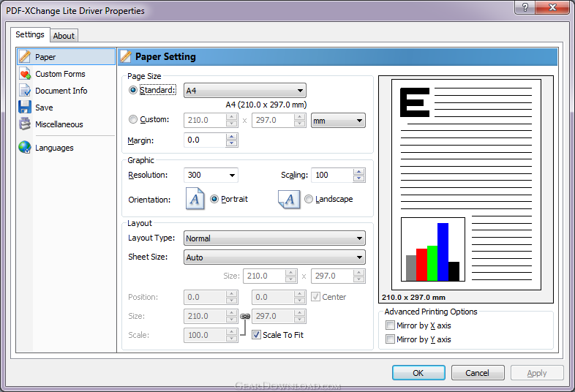Click the Paper Setting header pencil icon

coord(125,56)
